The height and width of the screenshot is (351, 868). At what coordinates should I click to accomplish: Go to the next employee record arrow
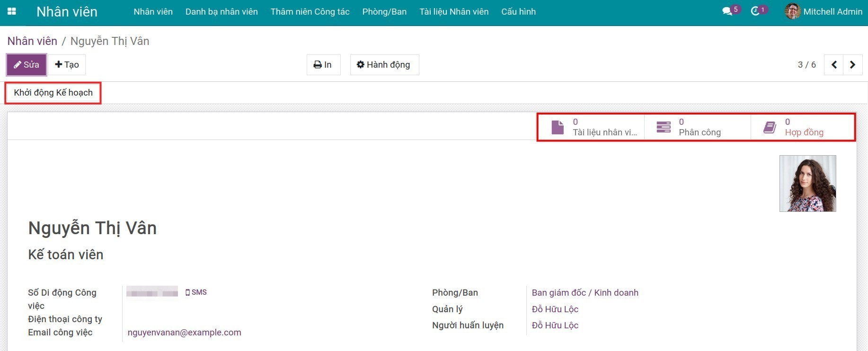[x=852, y=65]
